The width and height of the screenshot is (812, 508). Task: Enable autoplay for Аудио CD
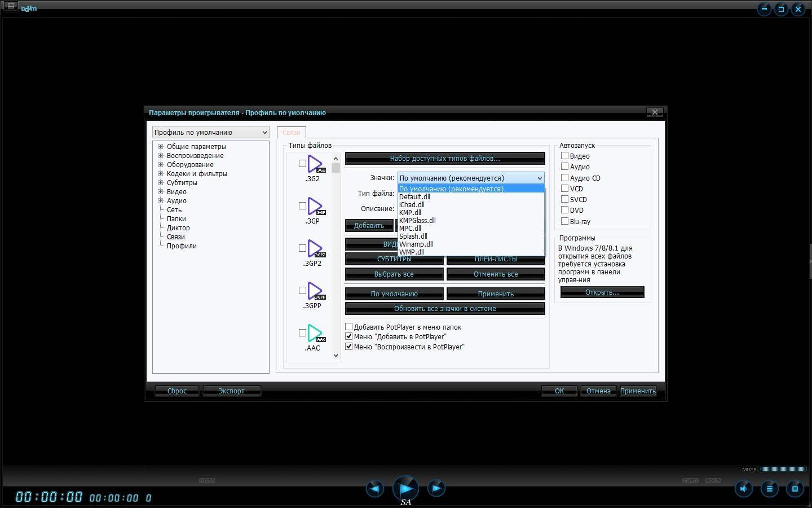[x=564, y=178]
